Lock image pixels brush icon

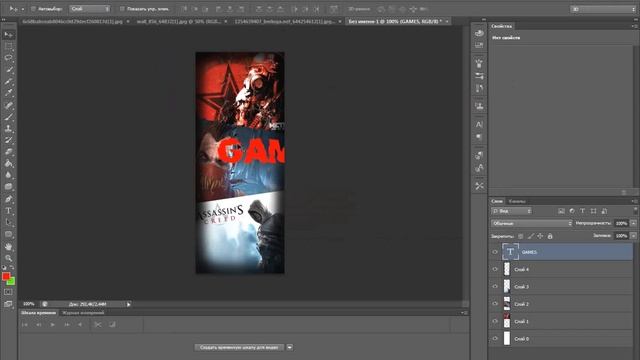tap(531, 236)
